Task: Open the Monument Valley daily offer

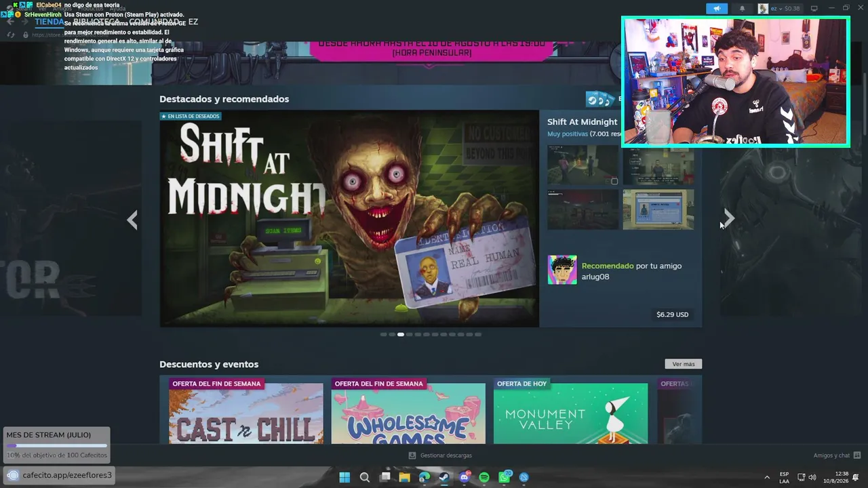Action: 570,411
